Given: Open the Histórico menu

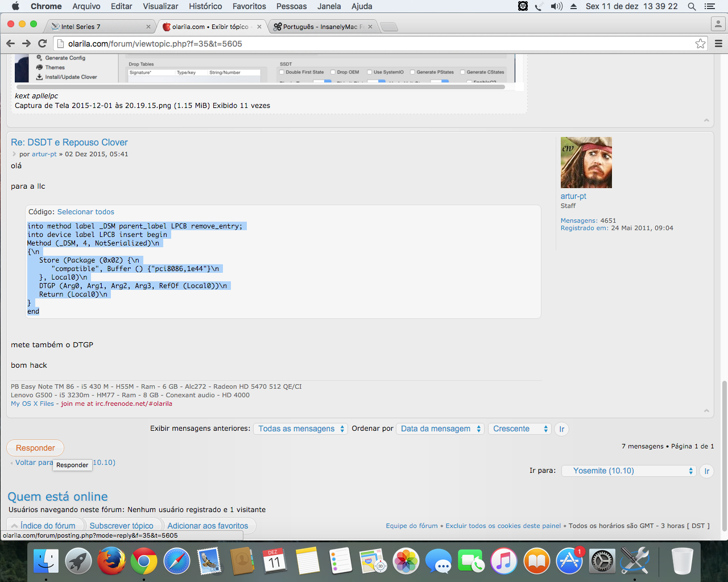Looking at the screenshot, I should 205,6.
